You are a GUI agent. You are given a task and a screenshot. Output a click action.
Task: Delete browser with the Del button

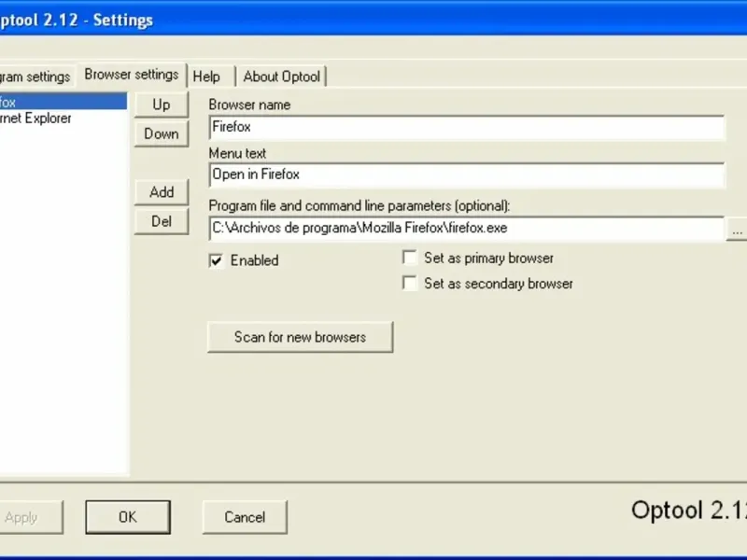pos(162,221)
